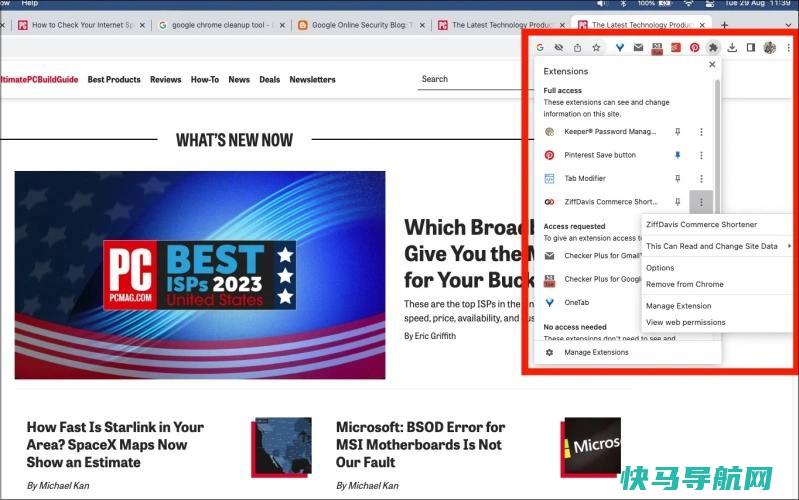Open the Help menu in the macOS menu bar
Image resolution: width=799 pixels, height=500 pixels.
point(30,3)
